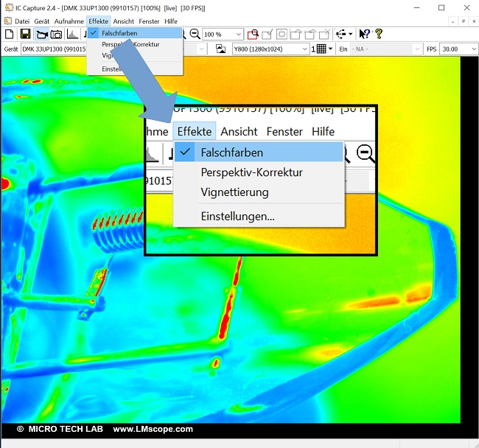This screenshot has height=448, width=479.
Task: Click the red ROI magnifier icon
Action: tap(253, 35)
